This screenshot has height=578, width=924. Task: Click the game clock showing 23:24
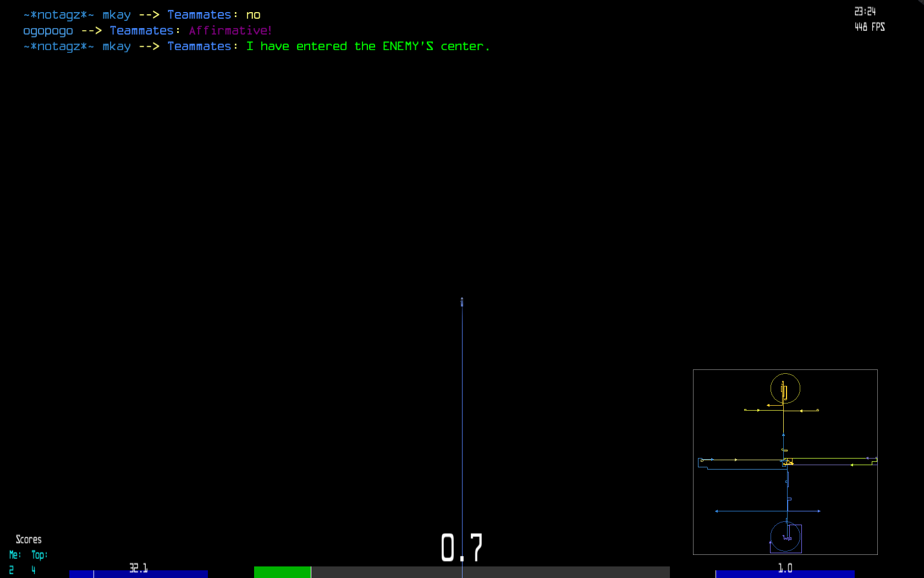865,11
